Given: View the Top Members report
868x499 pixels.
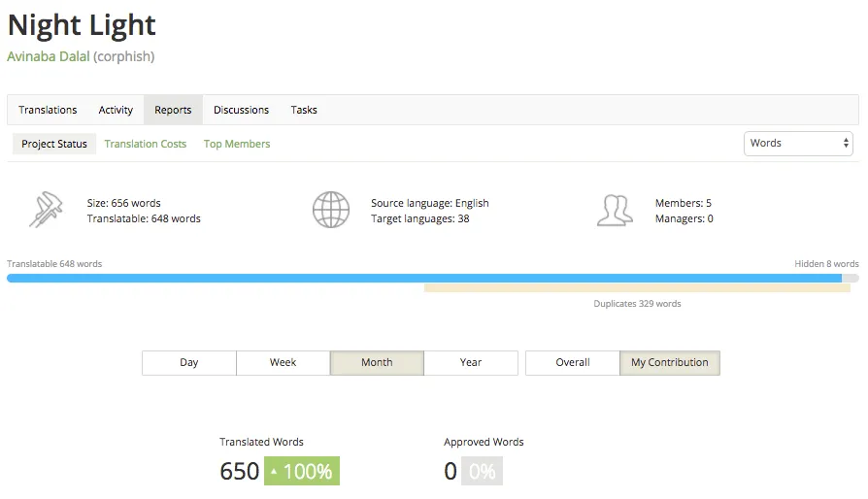Looking at the screenshot, I should [237, 144].
